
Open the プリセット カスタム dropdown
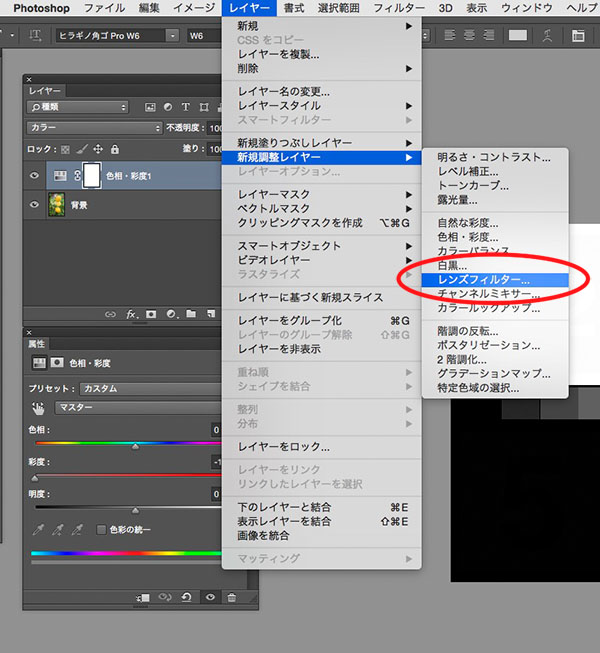click(x=150, y=388)
